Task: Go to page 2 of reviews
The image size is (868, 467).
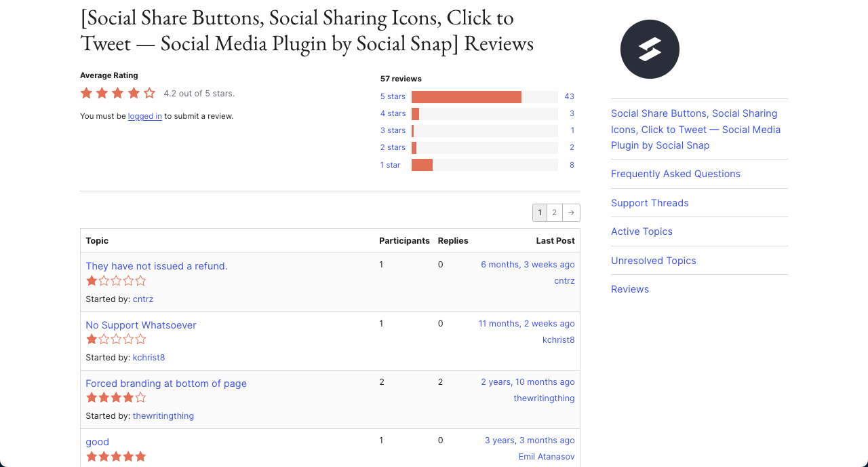Action: click(554, 212)
